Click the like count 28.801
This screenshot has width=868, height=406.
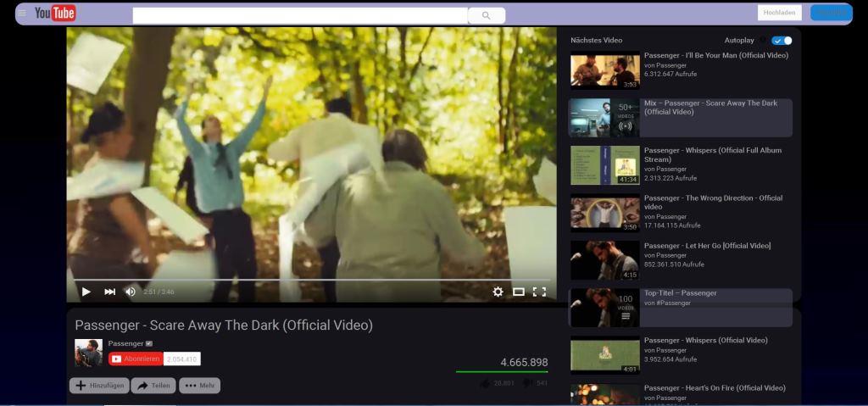pos(504,383)
